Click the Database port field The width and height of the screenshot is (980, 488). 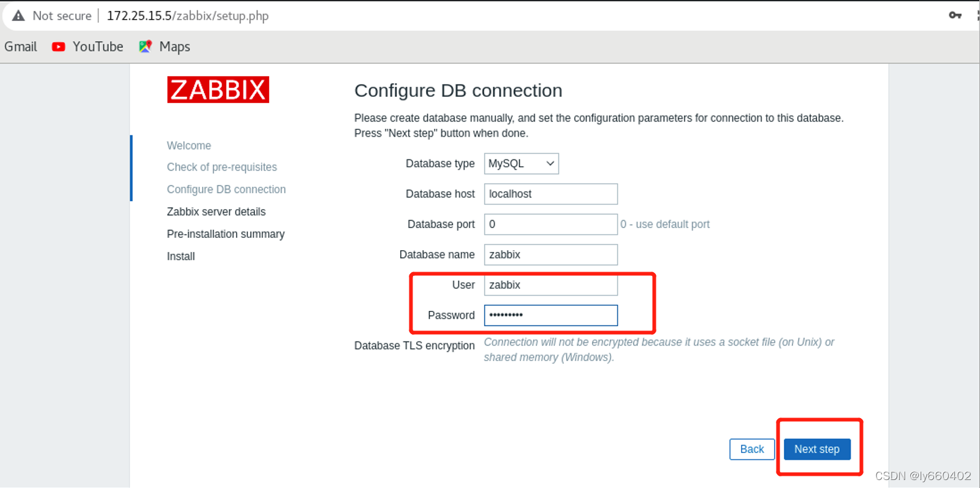point(551,224)
